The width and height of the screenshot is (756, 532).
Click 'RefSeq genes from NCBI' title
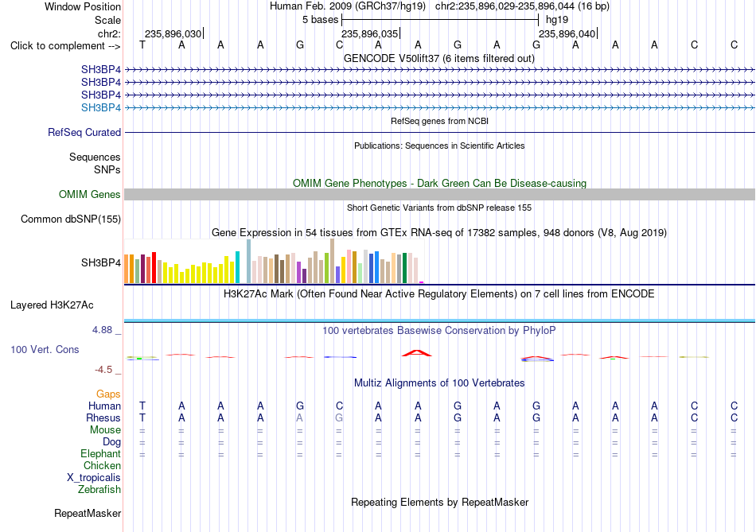click(439, 121)
